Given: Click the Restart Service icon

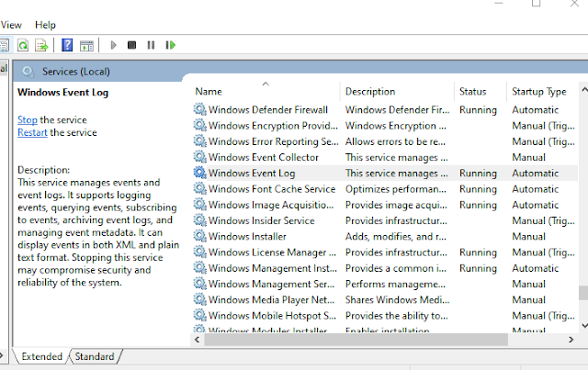Looking at the screenshot, I should coord(171,45).
